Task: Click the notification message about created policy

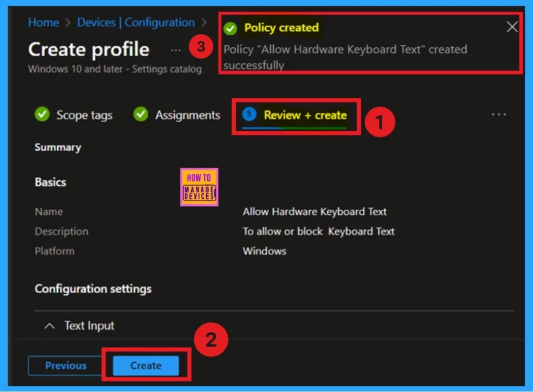Action: point(345,57)
